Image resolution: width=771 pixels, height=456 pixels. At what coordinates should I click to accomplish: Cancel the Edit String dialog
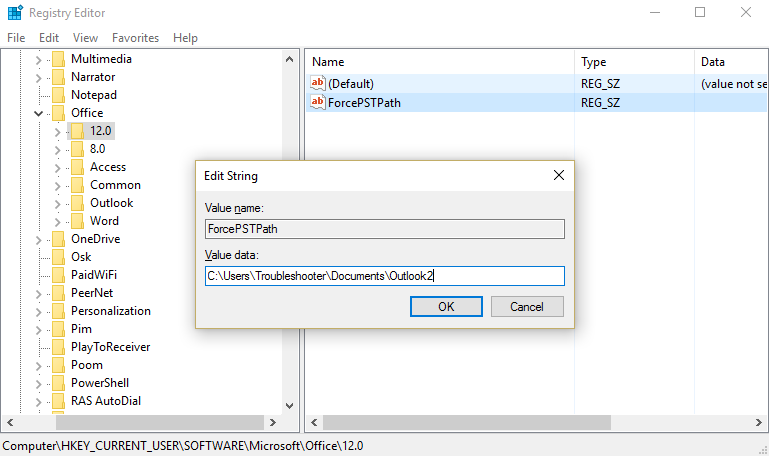pyautogui.click(x=527, y=306)
